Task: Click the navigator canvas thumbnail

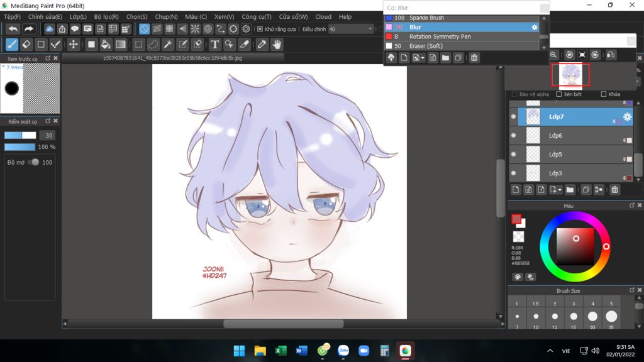Action: 570,75
